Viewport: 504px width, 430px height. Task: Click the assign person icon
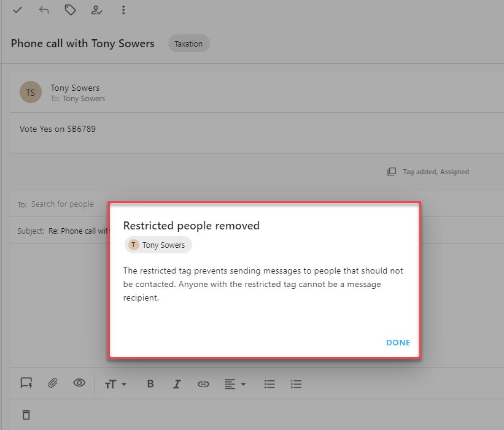click(96, 10)
